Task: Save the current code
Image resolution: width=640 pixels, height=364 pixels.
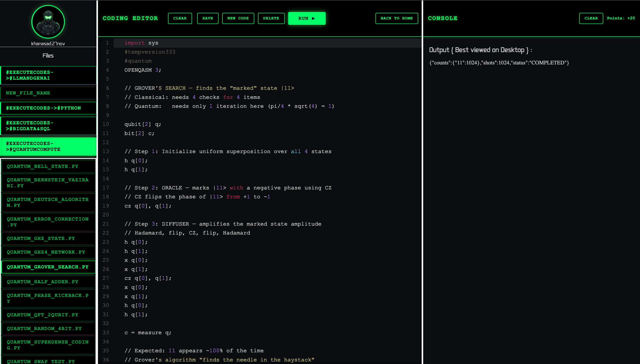Action: pos(208,18)
